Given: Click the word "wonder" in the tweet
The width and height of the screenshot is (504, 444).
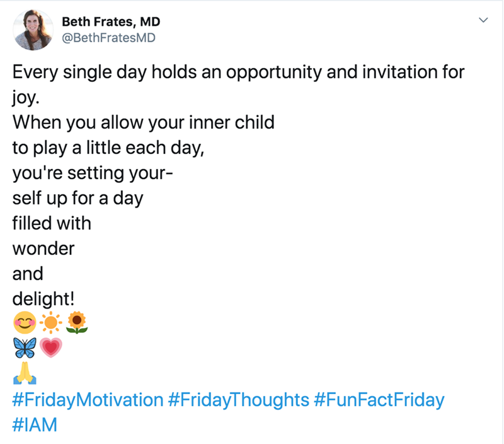Looking at the screenshot, I should 43,248.
